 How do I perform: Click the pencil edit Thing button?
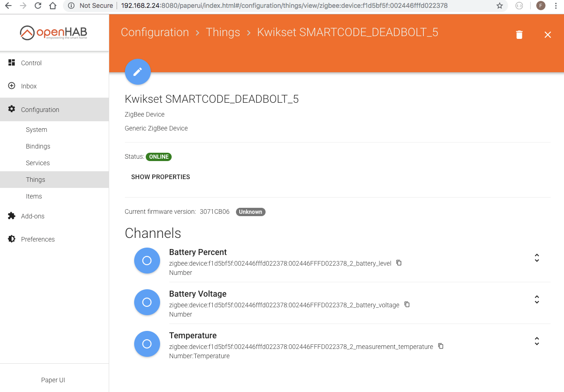tap(138, 72)
